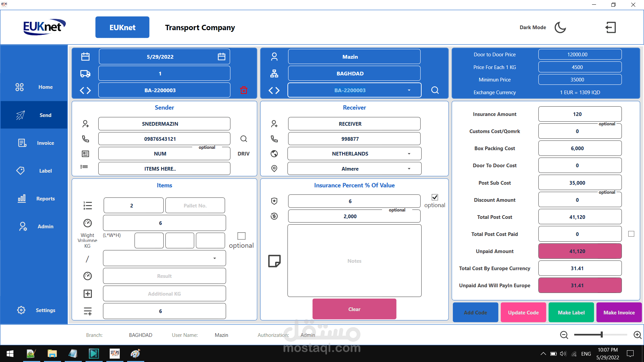Open the Almere city dropdown

click(409, 169)
